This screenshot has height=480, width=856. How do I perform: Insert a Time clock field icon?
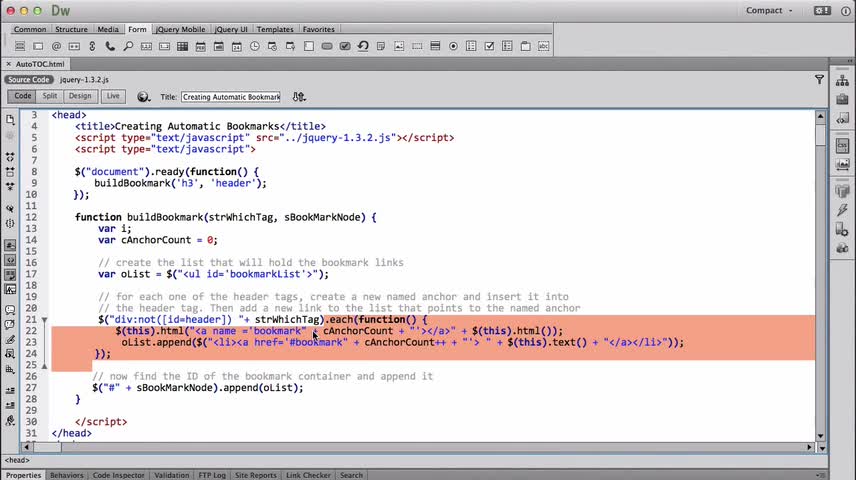(254, 46)
